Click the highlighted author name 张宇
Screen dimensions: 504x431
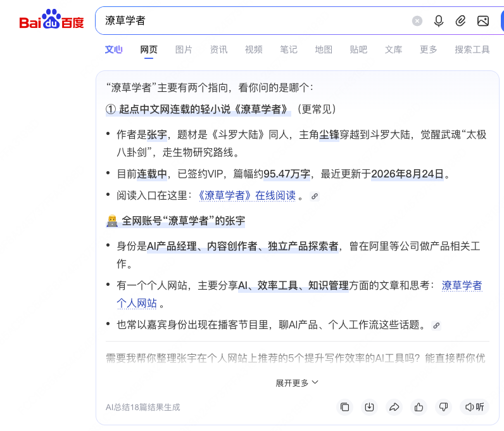(x=157, y=134)
